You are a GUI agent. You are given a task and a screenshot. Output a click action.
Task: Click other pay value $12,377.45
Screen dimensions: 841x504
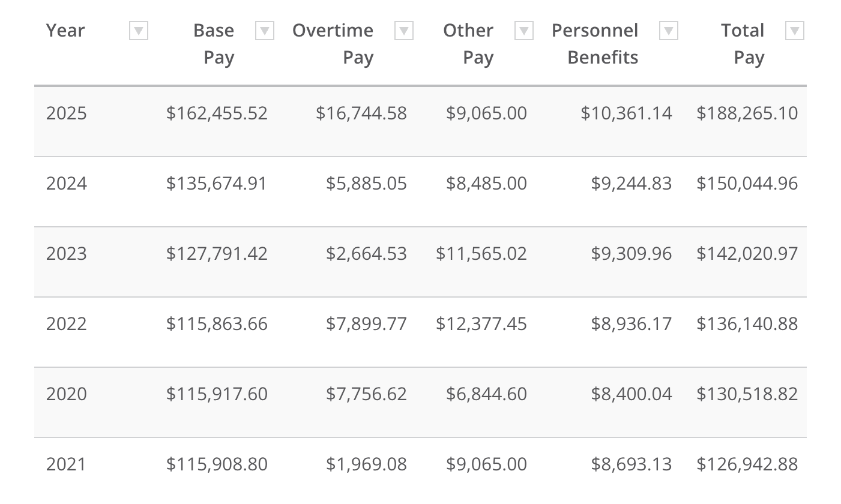point(481,324)
